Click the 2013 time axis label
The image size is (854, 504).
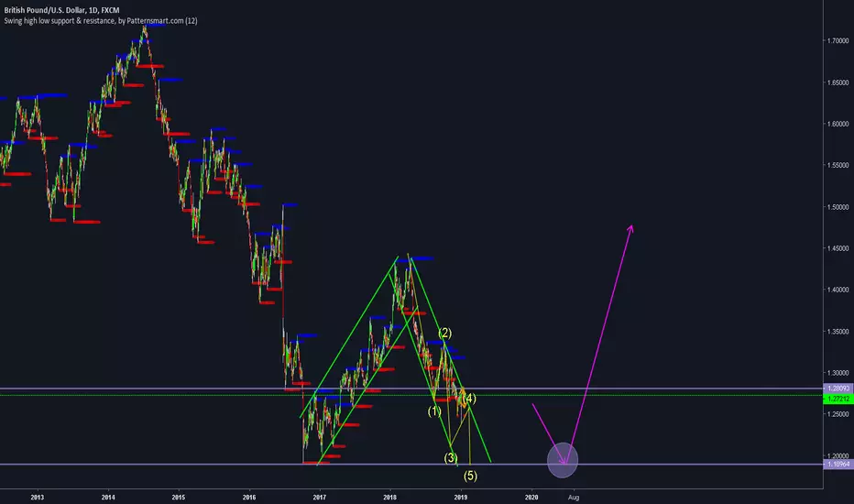pos(37,497)
